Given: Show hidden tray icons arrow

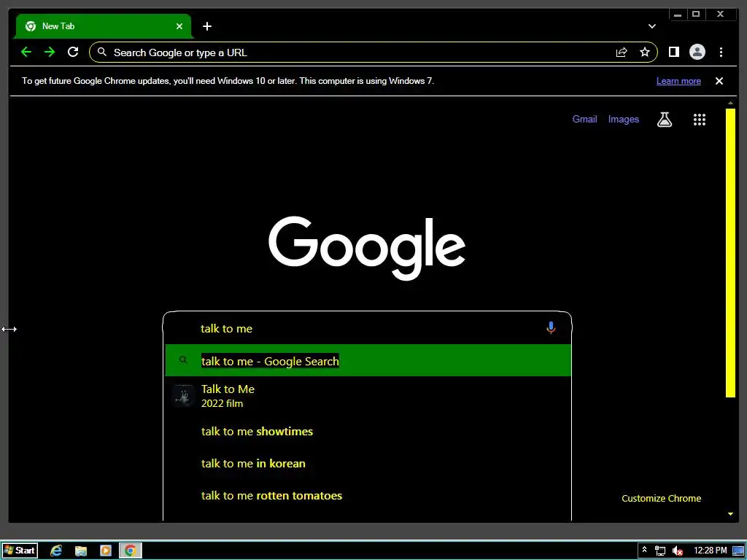Looking at the screenshot, I should (644, 550).
